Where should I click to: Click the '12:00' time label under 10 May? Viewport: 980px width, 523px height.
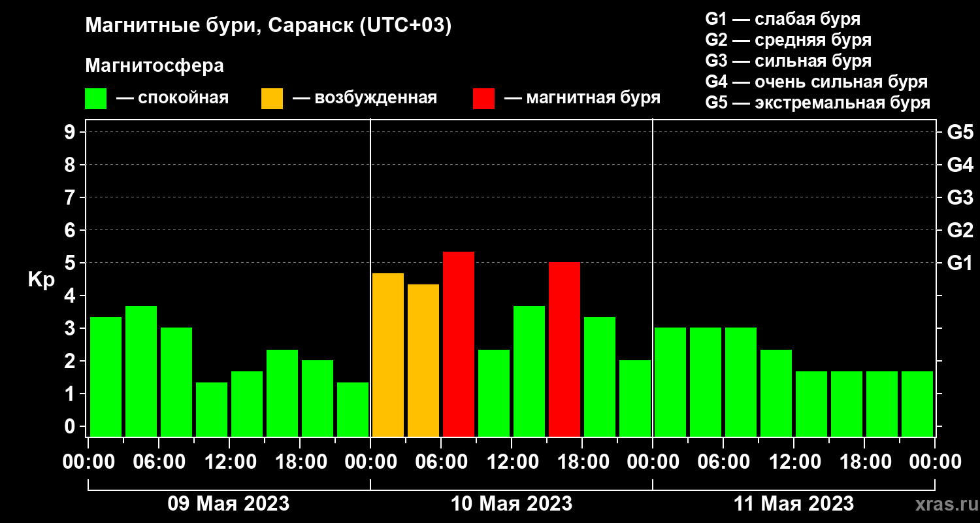[512, 462]
